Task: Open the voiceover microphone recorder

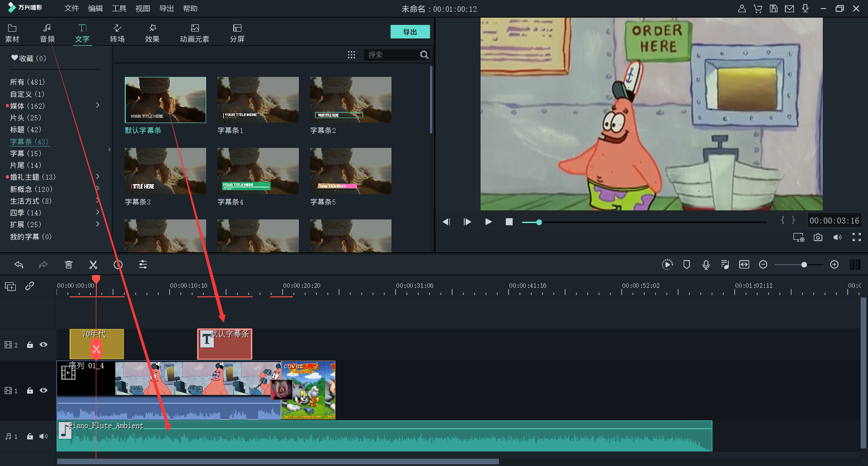Action: pos(706,265)
